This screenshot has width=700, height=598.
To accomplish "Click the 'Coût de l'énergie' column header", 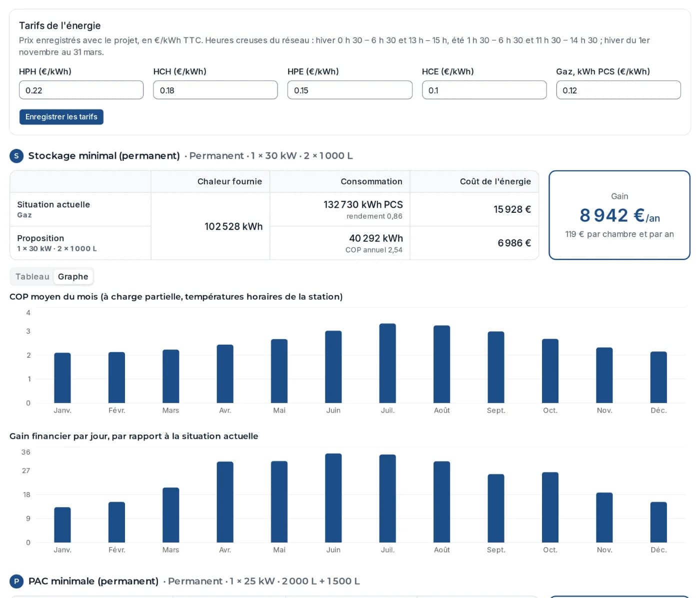I will pyautogui.click(x=495, y=181).
